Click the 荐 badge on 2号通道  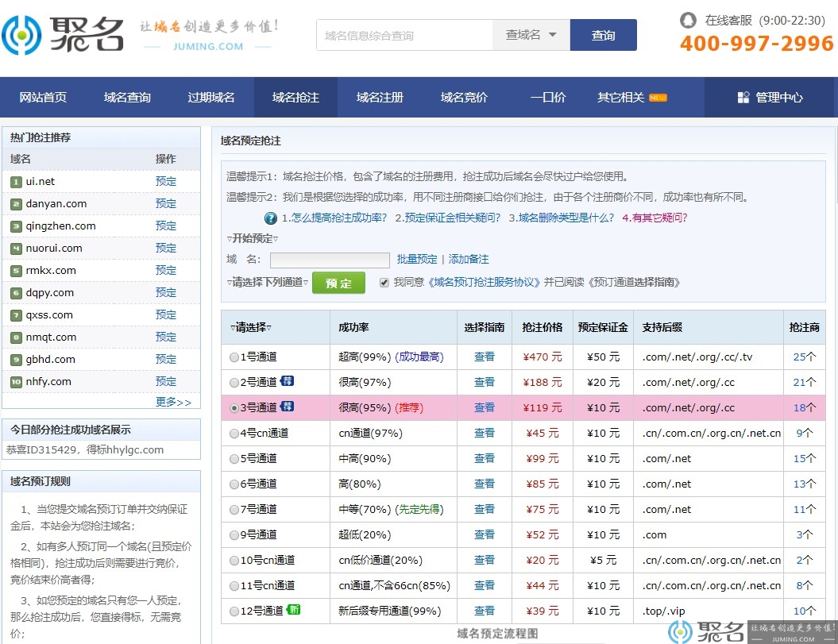287,381
